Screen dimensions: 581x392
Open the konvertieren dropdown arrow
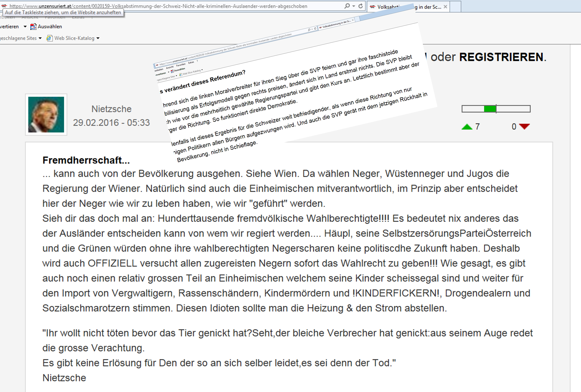(x=25, y=26)
